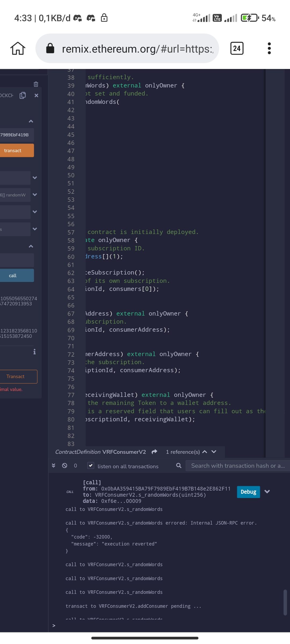Screen dimensions: 290x644
Task: Collapse the upper chevron above the address field
Action: tap(31, 121)
